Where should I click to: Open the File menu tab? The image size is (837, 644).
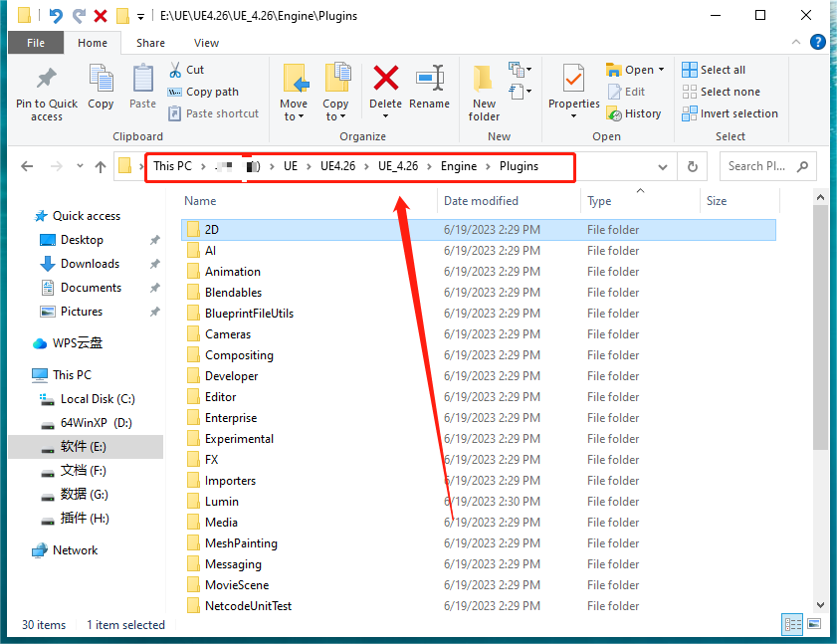pyautogui.click(x=36, y=43)
